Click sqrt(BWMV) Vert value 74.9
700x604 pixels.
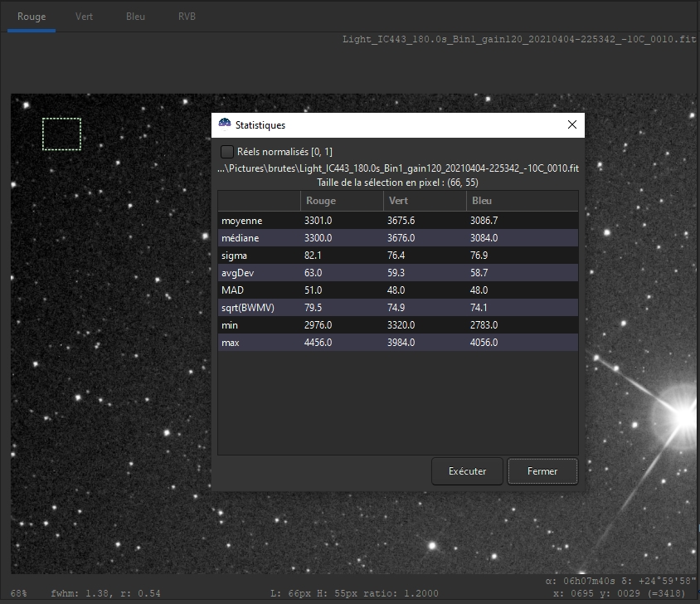396,308
